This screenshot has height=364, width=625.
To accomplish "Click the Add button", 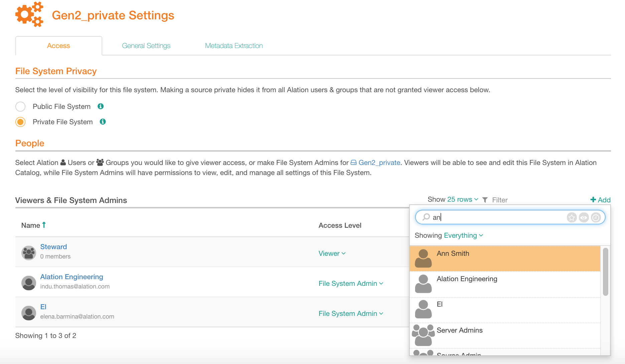I will 601,200.
